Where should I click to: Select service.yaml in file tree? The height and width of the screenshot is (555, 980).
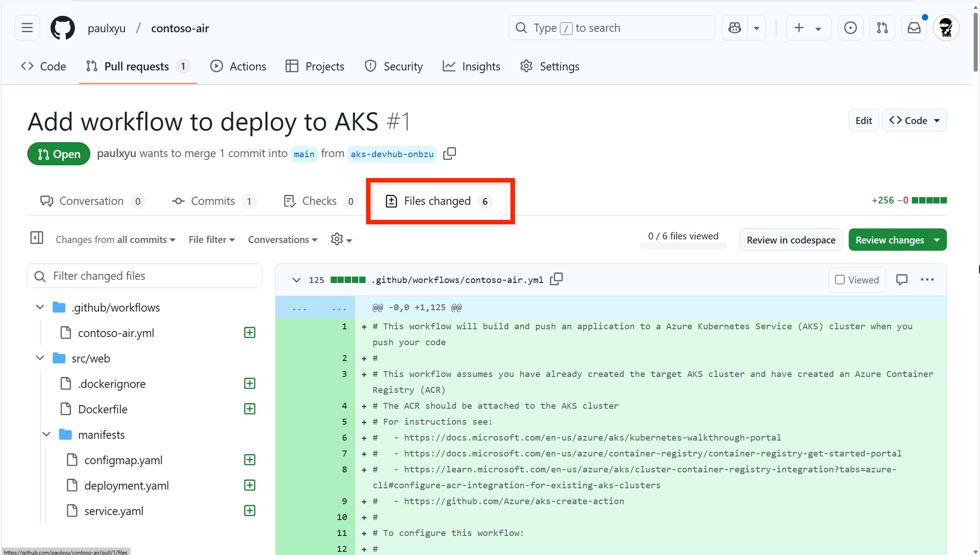114,511
